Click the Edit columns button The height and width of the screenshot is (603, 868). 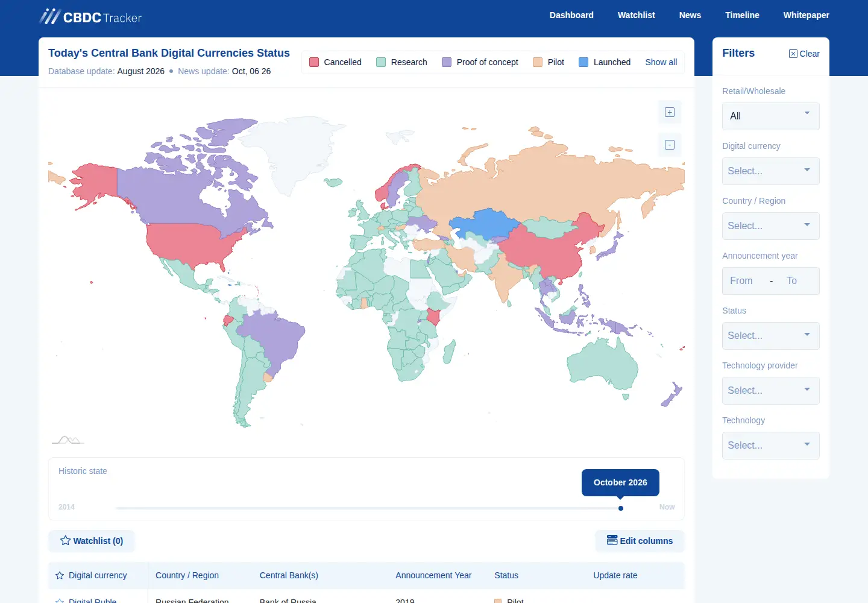pyautogui.click(x=640, y=541)
